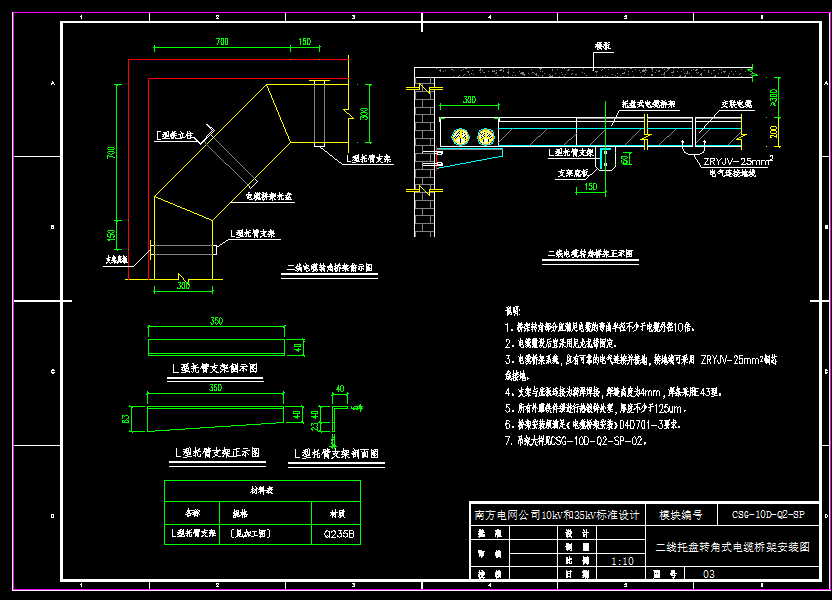Click the right cable cross-section circle in tray
Viewport: 832px width, 600px height.
(486, 137)
